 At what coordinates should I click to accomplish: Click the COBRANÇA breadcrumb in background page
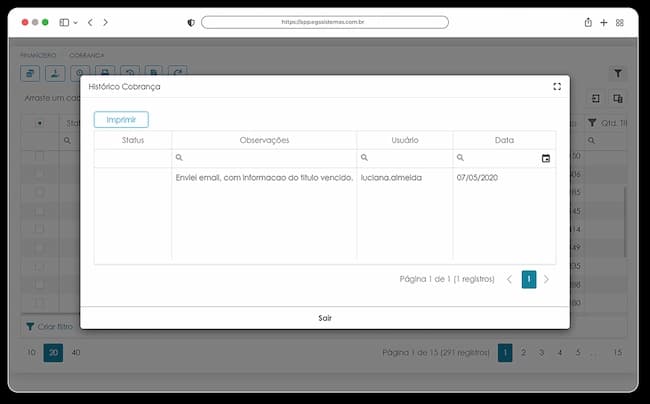click(x=87, y=55)
